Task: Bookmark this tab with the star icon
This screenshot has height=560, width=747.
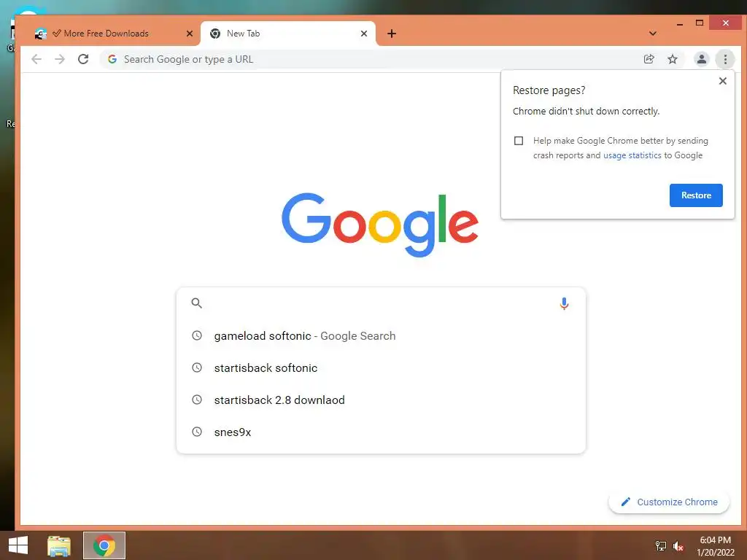Action: click(x=672, y=59)
